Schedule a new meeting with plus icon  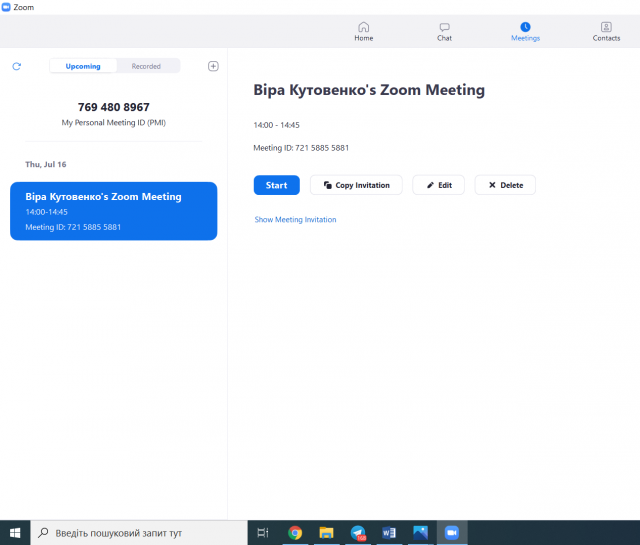(x=213, y=66)
